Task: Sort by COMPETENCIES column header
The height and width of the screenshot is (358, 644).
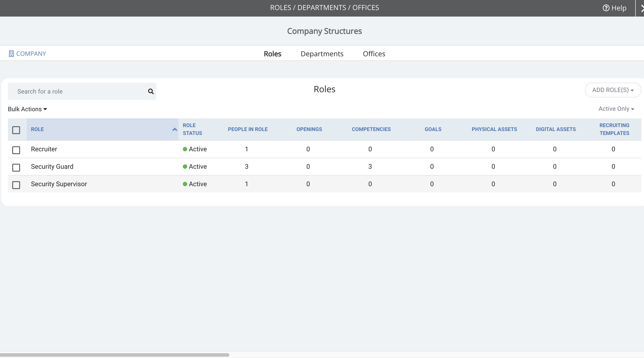Action: pos(371,130)
